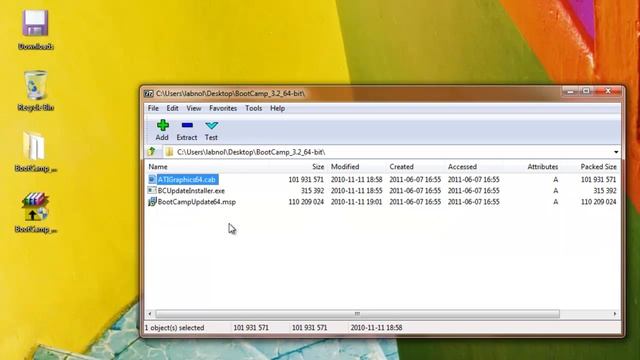Image resolution: width=640 pixels, height=360 pixels.
Task: Click the Add toolbar icon
Action: point(162,125)
